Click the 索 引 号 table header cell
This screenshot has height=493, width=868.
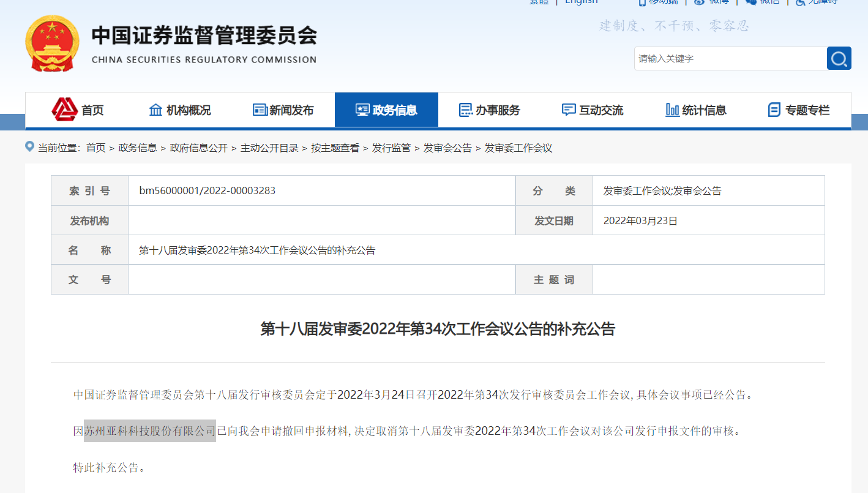tap(89, 190)
